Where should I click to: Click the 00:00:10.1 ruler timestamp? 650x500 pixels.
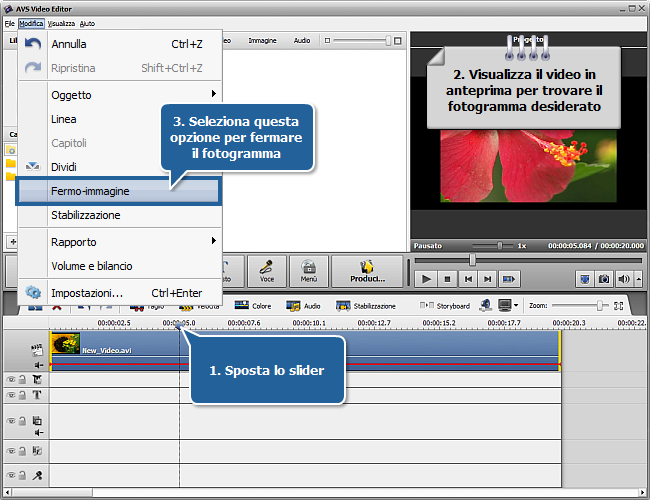[309, 323]
